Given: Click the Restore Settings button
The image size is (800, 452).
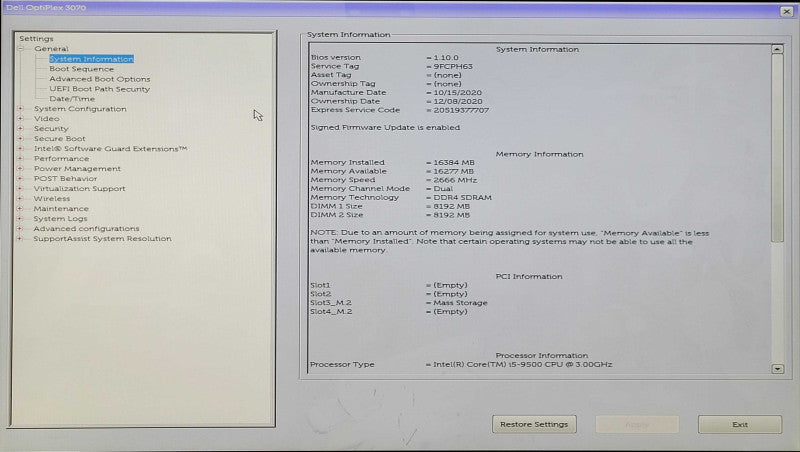Looking at the screenshot, I should (534, 424).
